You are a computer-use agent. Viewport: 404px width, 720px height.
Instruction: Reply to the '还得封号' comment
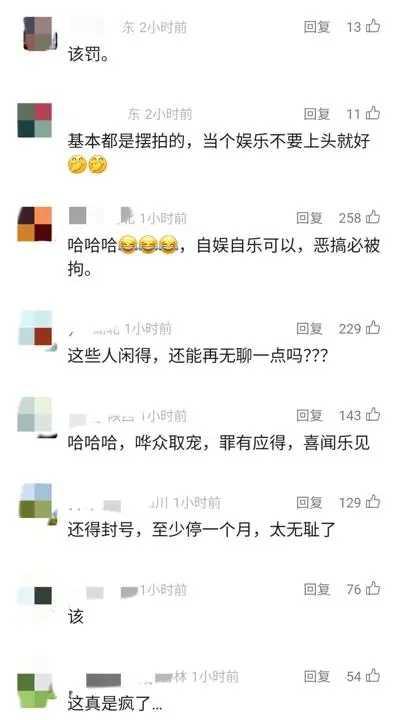click(x=309, y=502)
